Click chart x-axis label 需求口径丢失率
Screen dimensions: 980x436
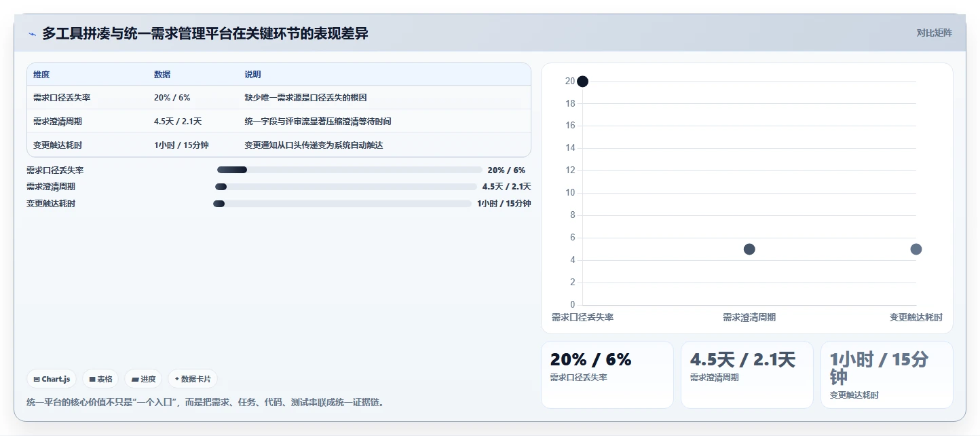582,318
